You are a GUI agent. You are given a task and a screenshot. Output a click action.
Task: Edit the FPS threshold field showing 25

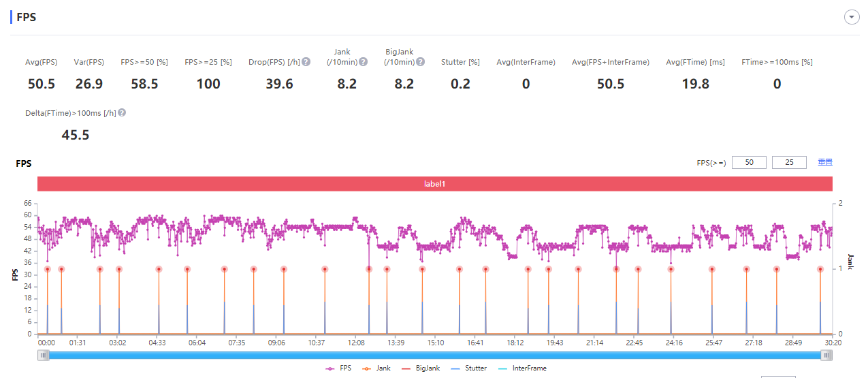[x=789, y=162]
